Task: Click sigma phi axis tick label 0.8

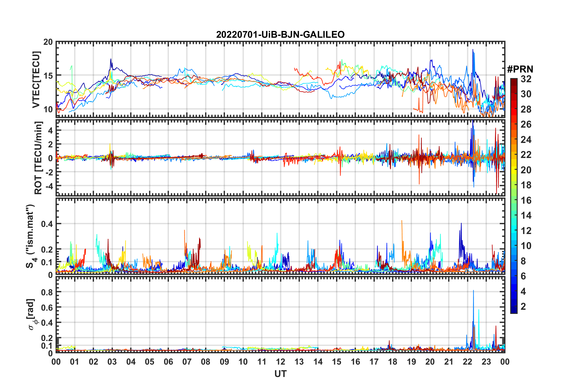Action: click(x=47, y=292)
